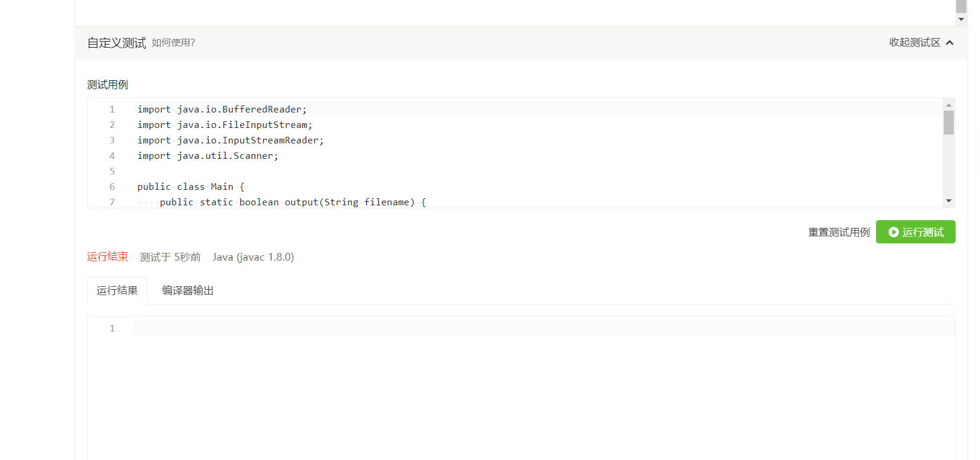The height and width of the screenshot is (460, 980).
Task: Click line import java.util.Scanner;
Action: tap(208, 156)
